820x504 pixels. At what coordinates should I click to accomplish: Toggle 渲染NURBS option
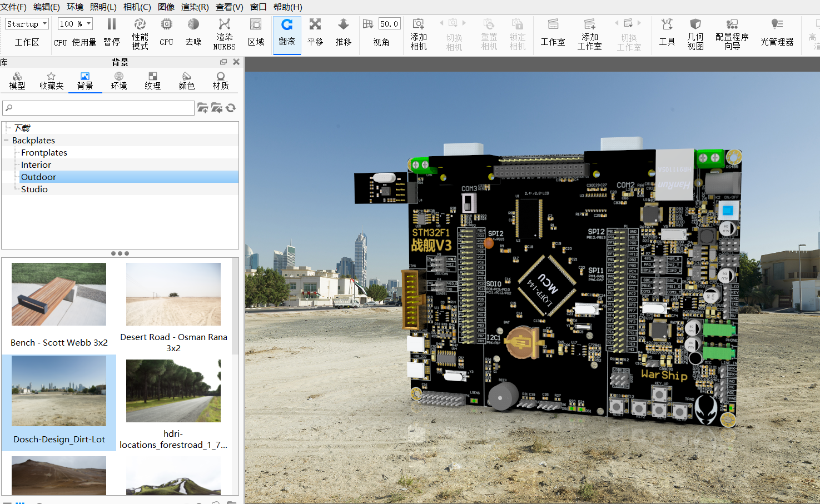[x=225, y=34]
